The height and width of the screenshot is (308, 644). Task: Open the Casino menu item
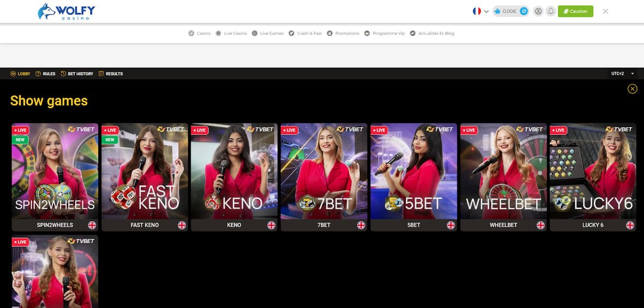[200, 33]
